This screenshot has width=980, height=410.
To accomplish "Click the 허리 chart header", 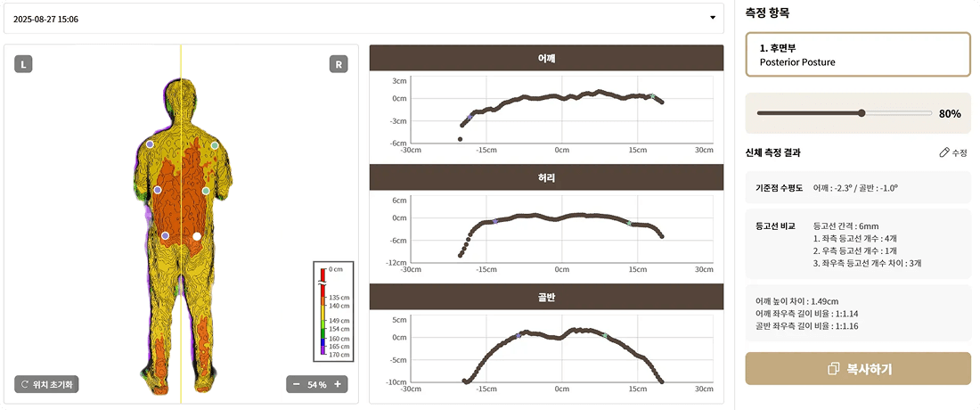I will pos(546,177).
